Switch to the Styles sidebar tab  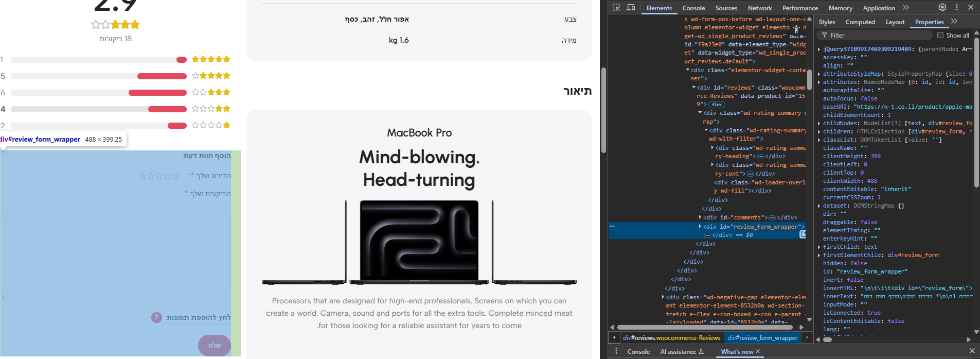(x=827, y=22)
